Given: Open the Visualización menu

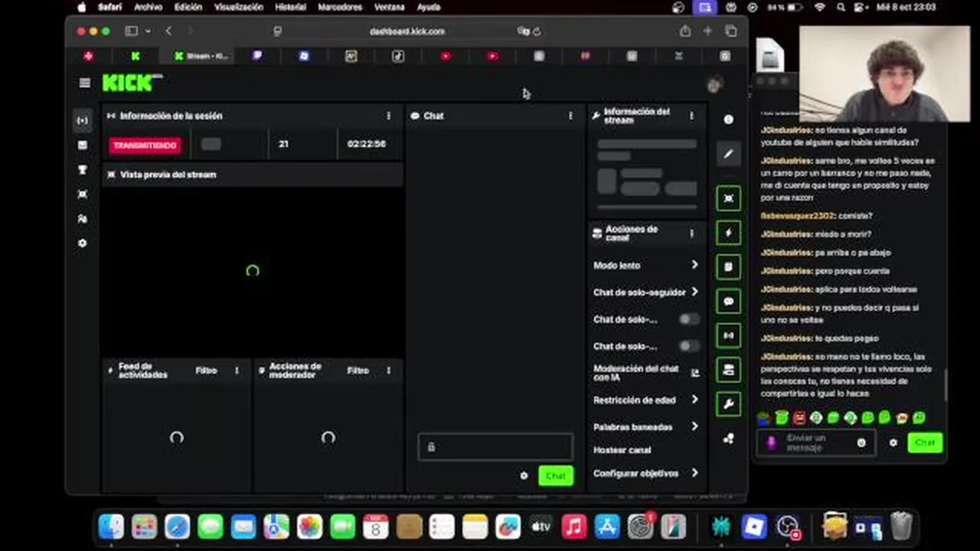Looking at the screenshot, I should click(x=238, y=7).
